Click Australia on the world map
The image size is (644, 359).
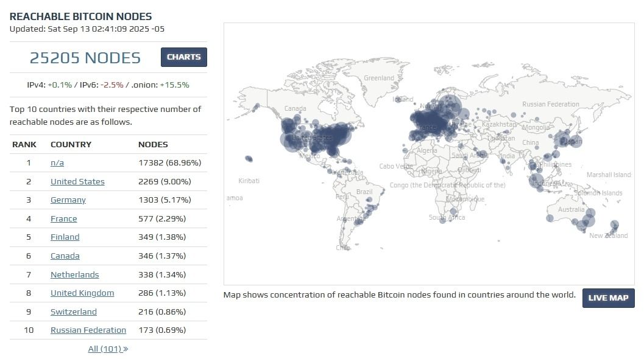click(571, 209)
